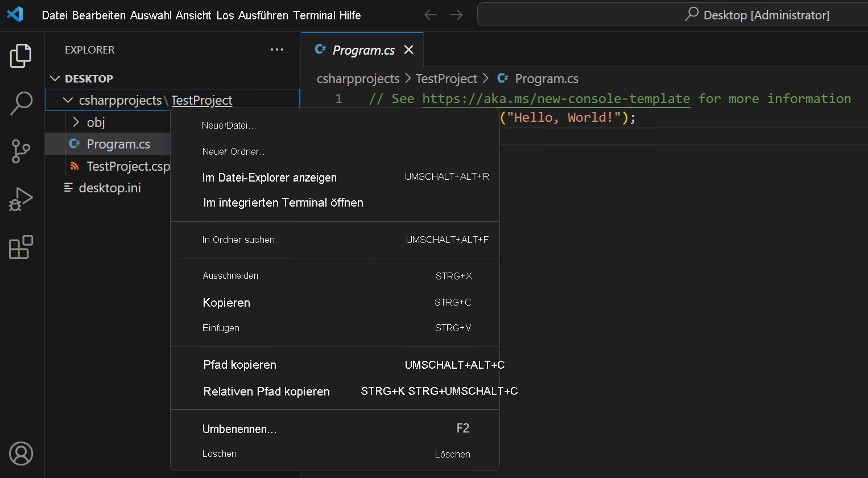Screen dimensions: 868x478
Task: Select Pfad kopieren
Action: pos(335,365)
